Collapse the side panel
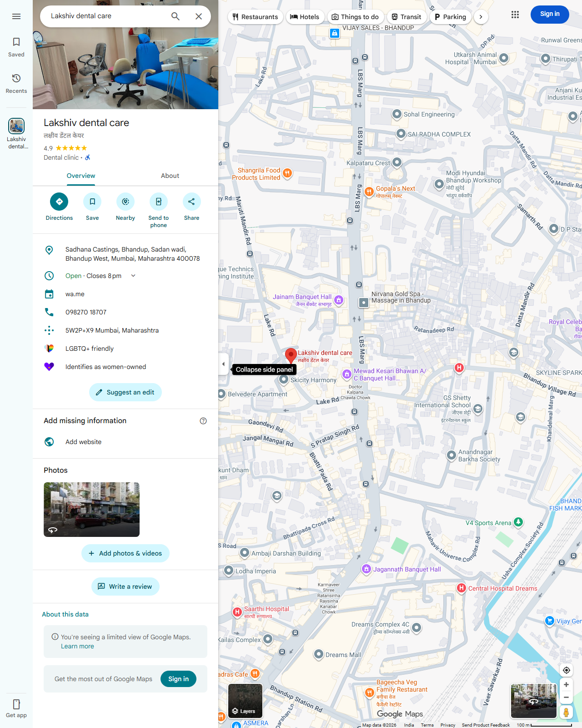This screenshot has height=728, width=582. (x=223, y=364)
